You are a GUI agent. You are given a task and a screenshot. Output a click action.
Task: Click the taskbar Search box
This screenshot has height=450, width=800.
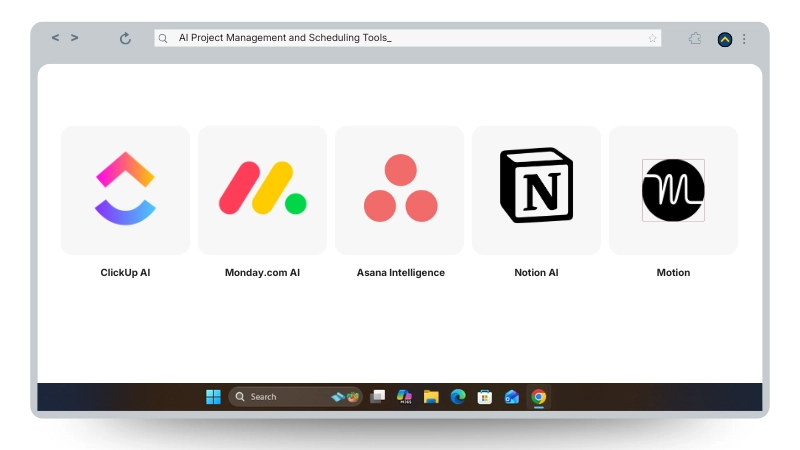click(295, 396)
